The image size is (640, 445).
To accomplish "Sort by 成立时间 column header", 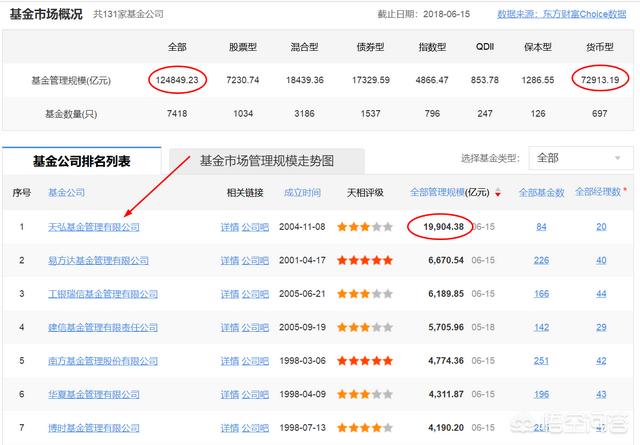I will tap(302, 192).
